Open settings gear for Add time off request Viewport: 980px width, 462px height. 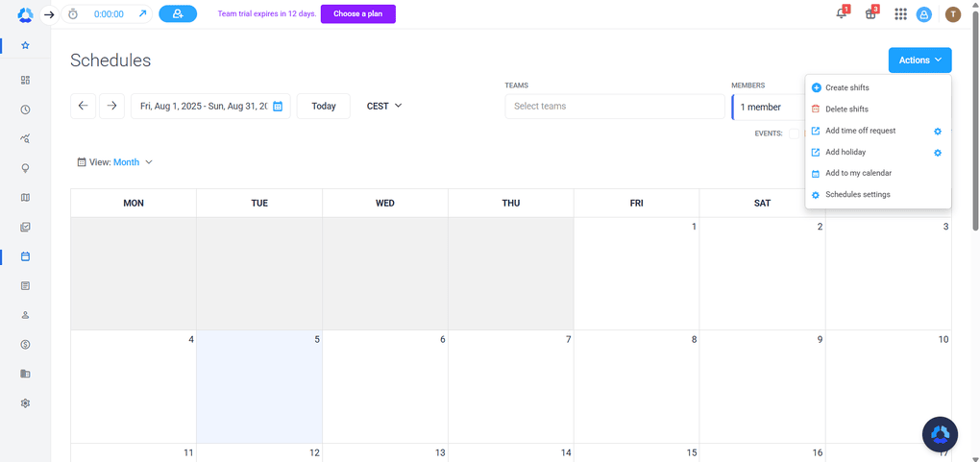click(x=938, y=132)
